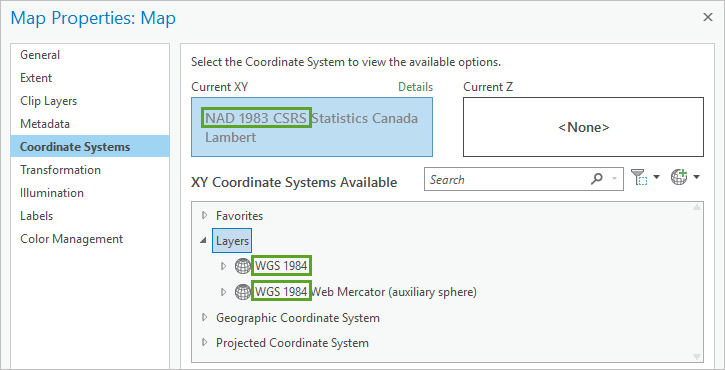Image resolution: width=725 pixels, height=370 pixels.
Task: Expand Geographic Coordinate System node
Action: [x=204, y=318]
